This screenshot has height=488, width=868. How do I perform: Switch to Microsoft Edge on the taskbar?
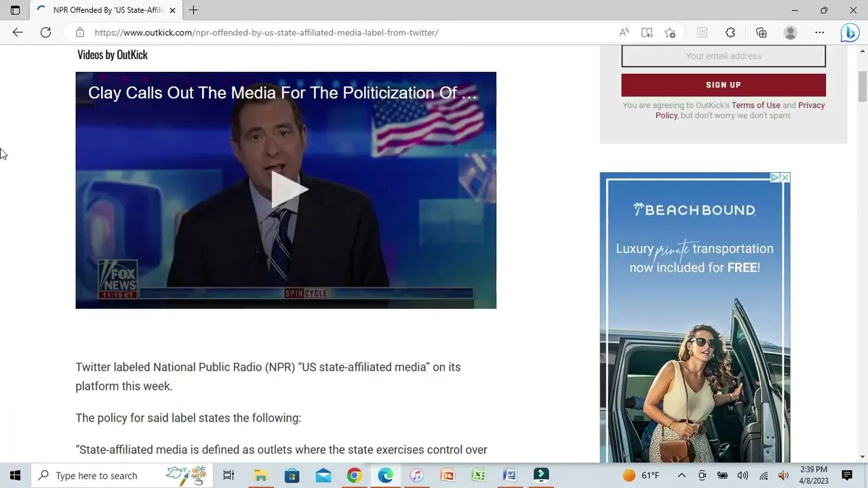tap(385, 475)
